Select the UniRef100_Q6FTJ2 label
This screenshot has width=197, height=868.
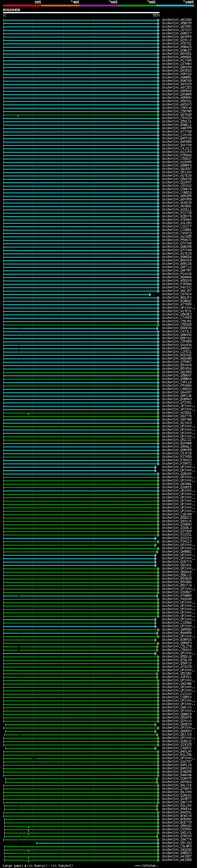(177, 267)
